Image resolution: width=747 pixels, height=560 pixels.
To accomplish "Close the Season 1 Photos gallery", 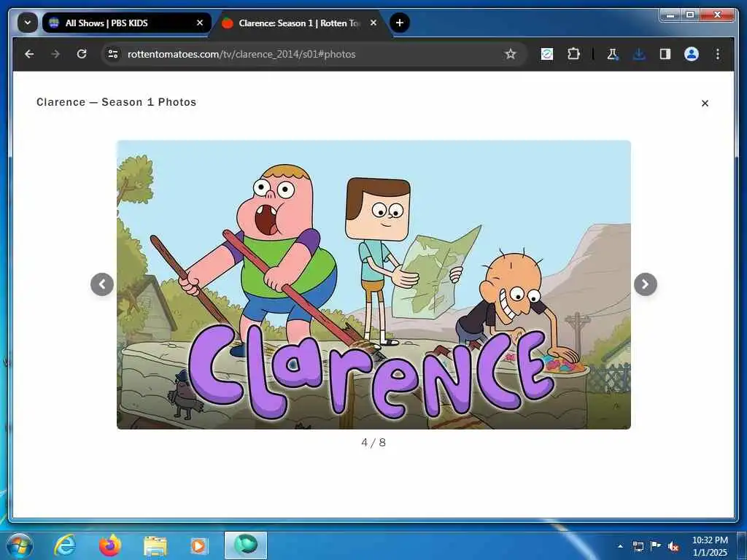I will (705, 104).
